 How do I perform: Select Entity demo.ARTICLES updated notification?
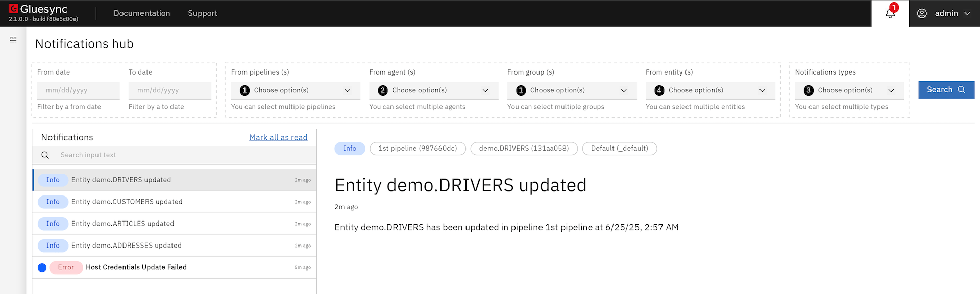point(174,224)
